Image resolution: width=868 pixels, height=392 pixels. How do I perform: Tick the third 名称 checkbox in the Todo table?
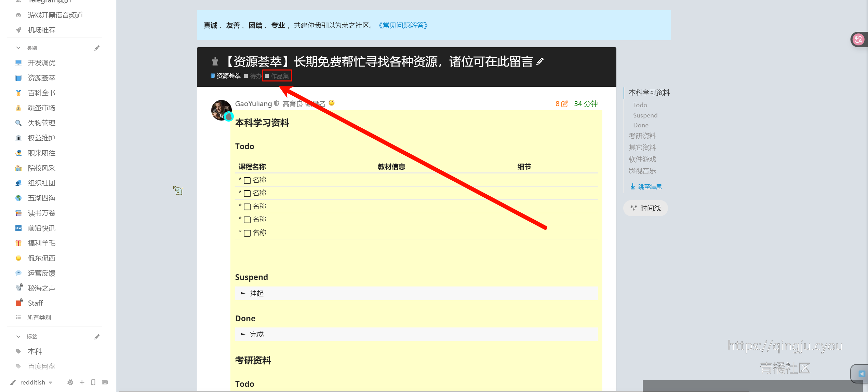pos(247,207)
